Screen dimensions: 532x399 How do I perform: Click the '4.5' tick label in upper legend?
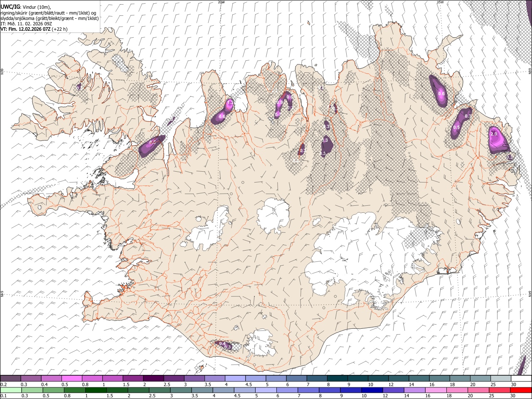pyautogui.click(x=249, y=384)
